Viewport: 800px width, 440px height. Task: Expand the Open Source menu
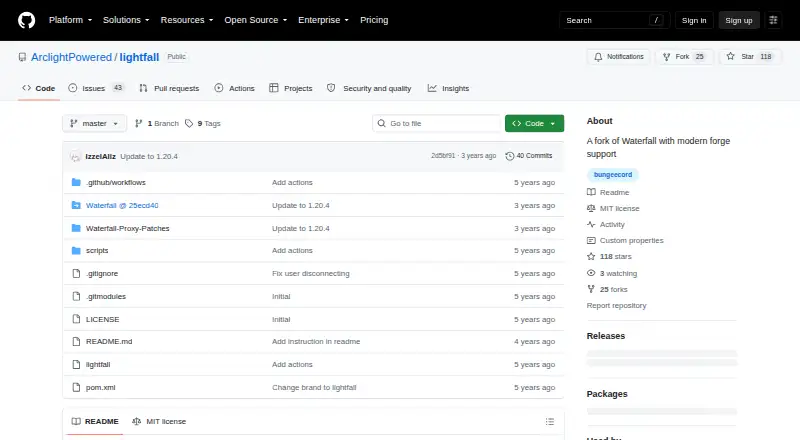pyautogui.click(x=256, y=20)
